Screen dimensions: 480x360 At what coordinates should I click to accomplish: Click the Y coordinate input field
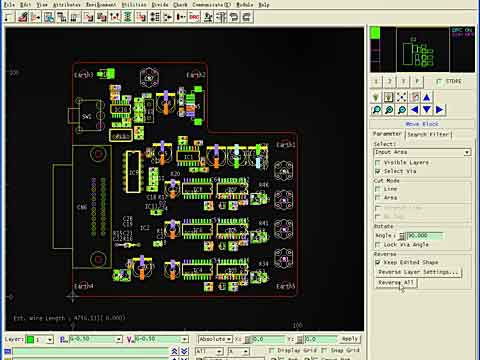[320, 339]
